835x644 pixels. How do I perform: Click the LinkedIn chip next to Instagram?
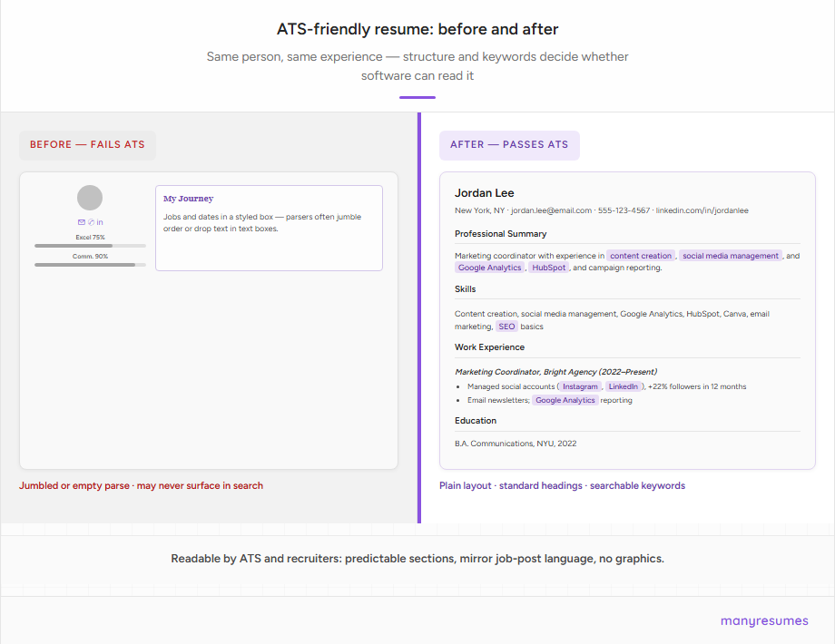pos(624,385)
